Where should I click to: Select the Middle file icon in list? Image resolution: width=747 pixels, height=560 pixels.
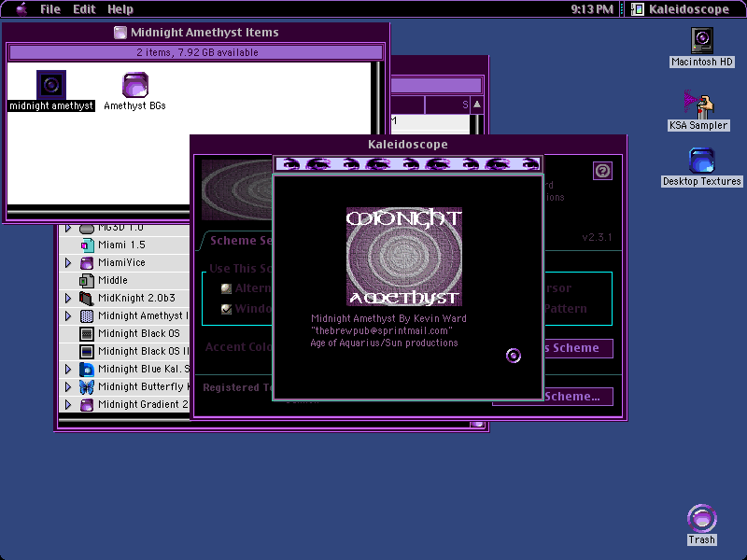coord(87,281)
